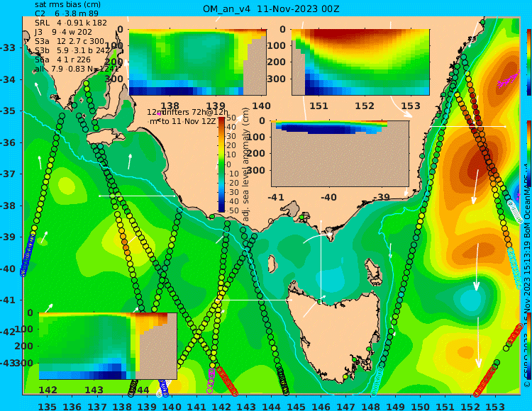The height and width of the screenshot is (411, 532).
Task: Select the 'adj. sea level anomaly (cm)' label
Action: (246, 164)
